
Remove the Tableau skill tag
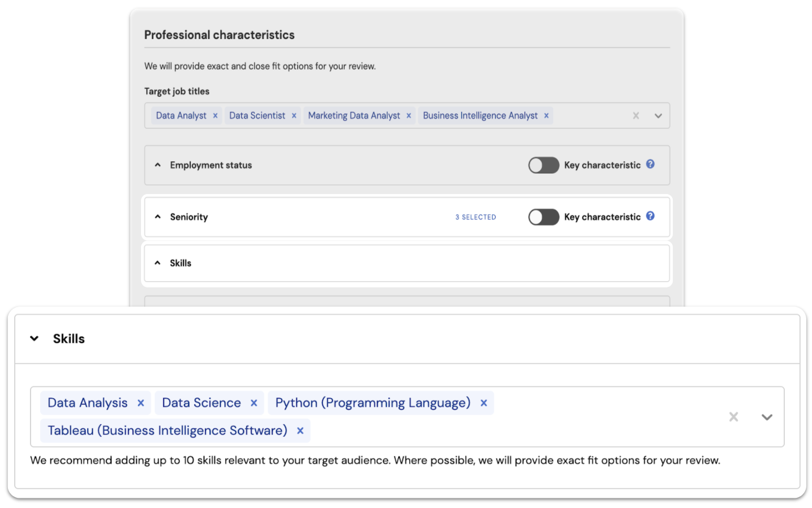[x=301, y=431]
